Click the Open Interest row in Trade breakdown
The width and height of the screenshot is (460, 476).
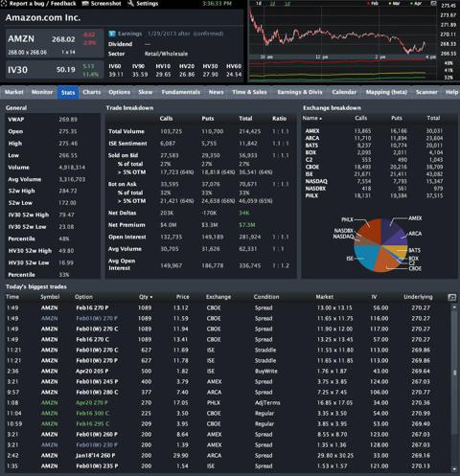[x=200, y=238]
